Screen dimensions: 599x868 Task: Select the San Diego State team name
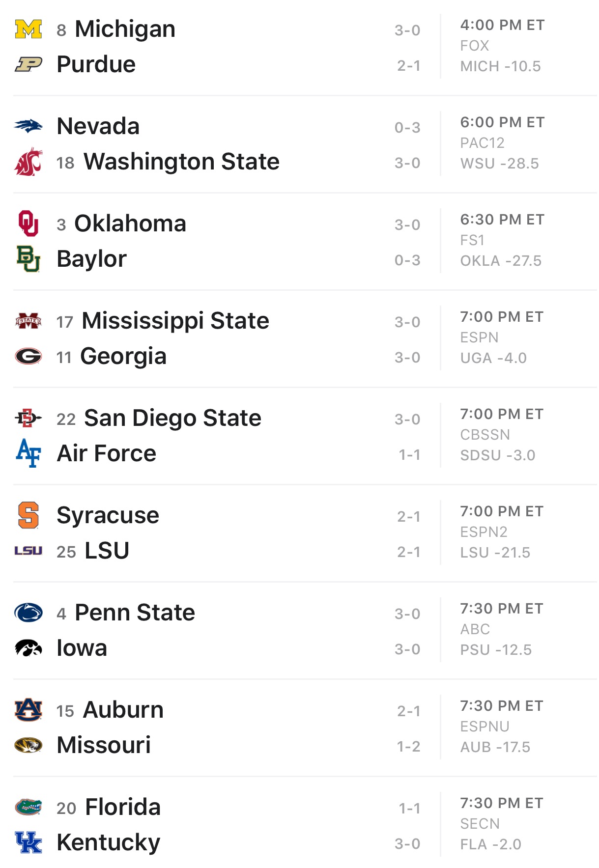coord(173,418)
